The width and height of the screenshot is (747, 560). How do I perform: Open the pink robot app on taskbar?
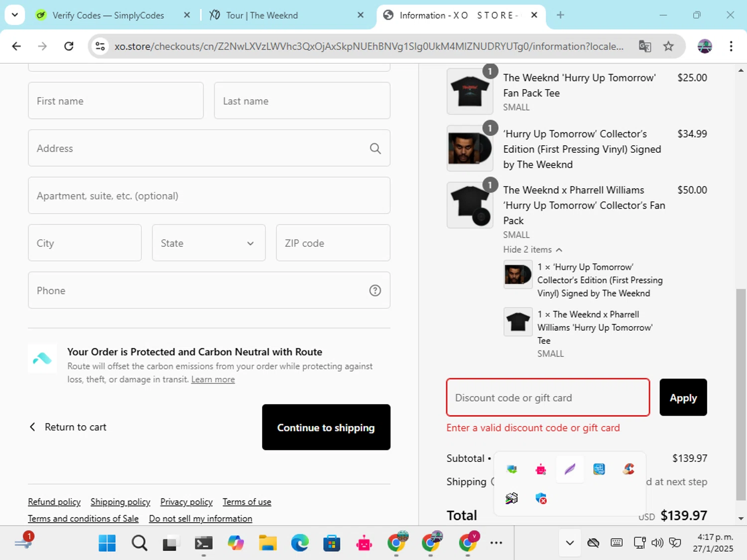tap(364, 543)
